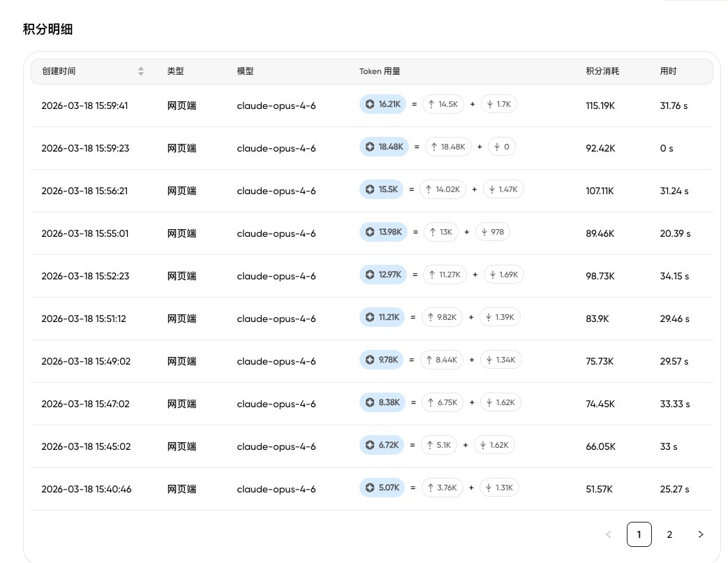Image resolution: width=728 pixels, height=563 pixels.
Task: Click the 11.27K input token chip
Action: click(445, 275)
